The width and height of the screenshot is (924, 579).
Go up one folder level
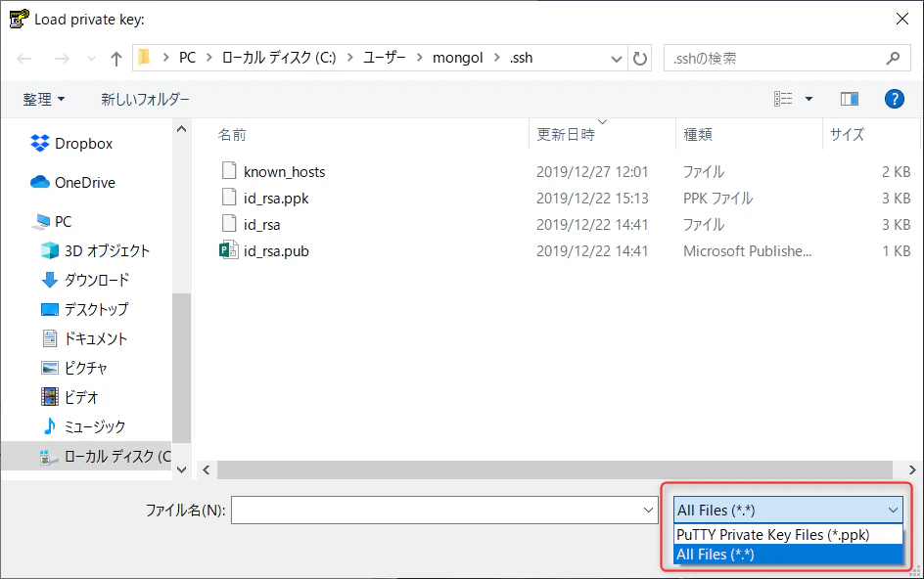point(116,59)
